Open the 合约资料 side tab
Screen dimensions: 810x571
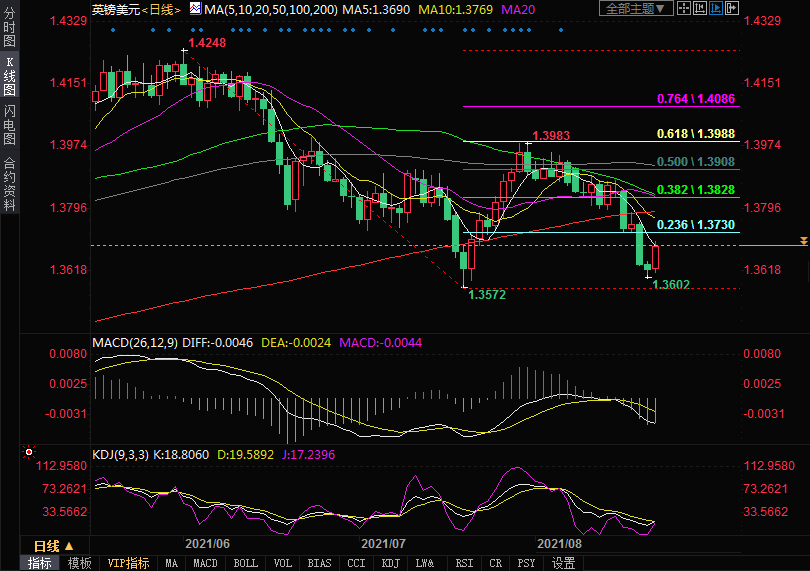pyautogui.click(x=9, y=184)
